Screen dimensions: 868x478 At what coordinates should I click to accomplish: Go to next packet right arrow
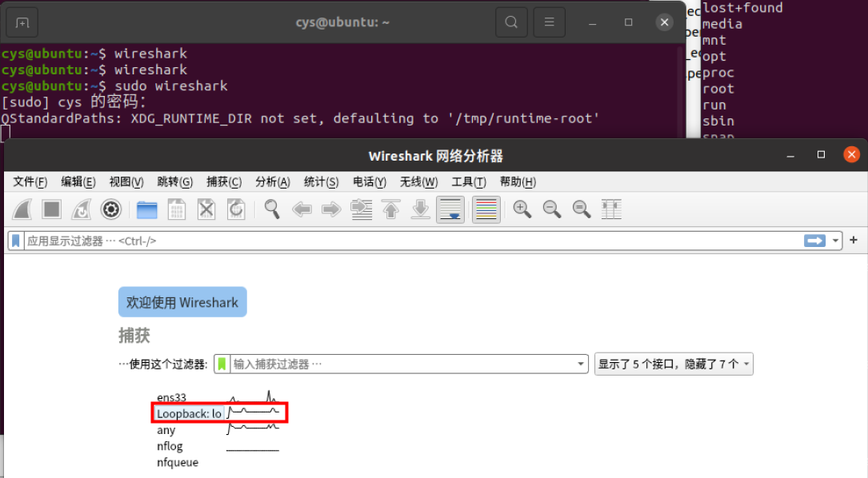tap(331, 209)
